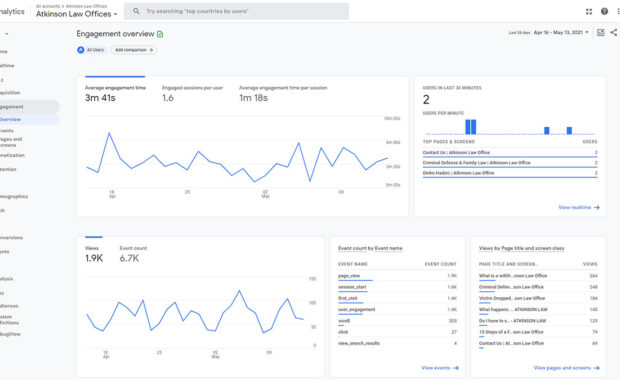Collapse the dropdown arrow atop the sidebar
The image size is (620, 380).
pyautogui.click(x=7, y=34)
